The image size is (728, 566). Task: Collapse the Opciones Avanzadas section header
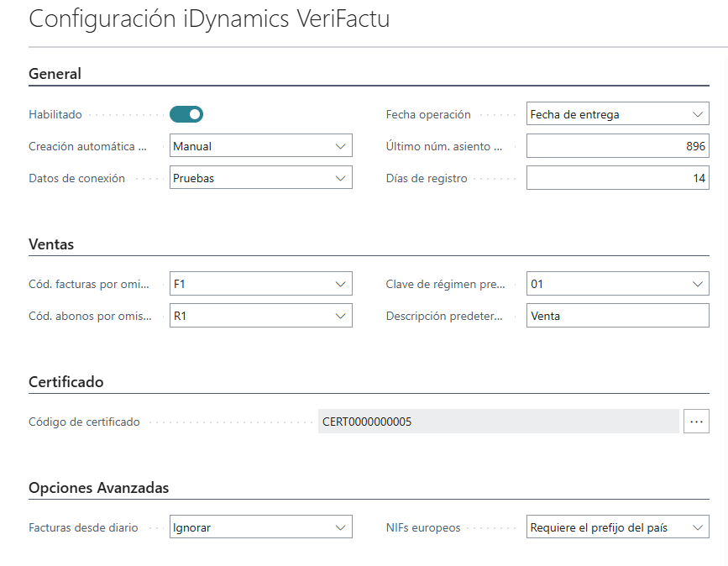[x=98, y=488]
